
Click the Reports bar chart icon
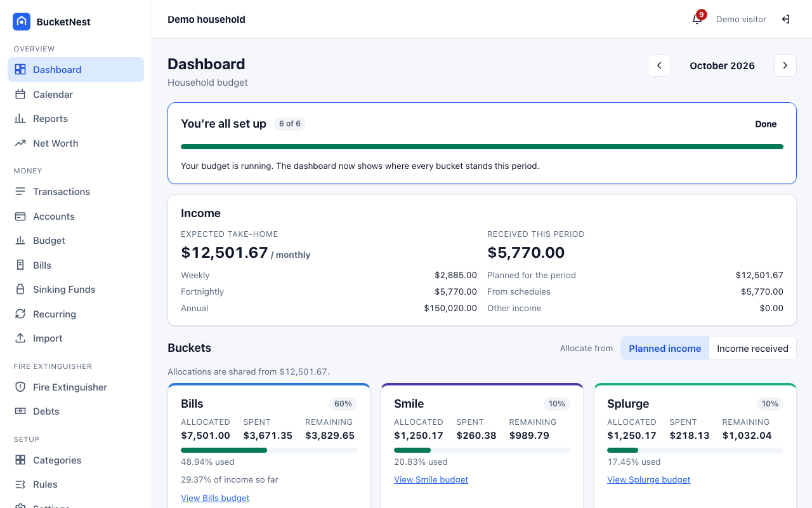(20, 119)
